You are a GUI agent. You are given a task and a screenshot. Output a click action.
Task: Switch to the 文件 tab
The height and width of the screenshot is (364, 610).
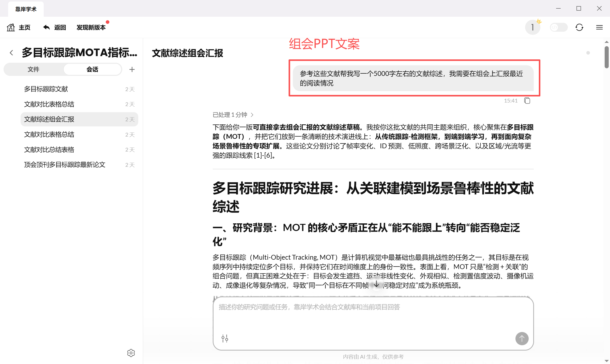(34, 69)
